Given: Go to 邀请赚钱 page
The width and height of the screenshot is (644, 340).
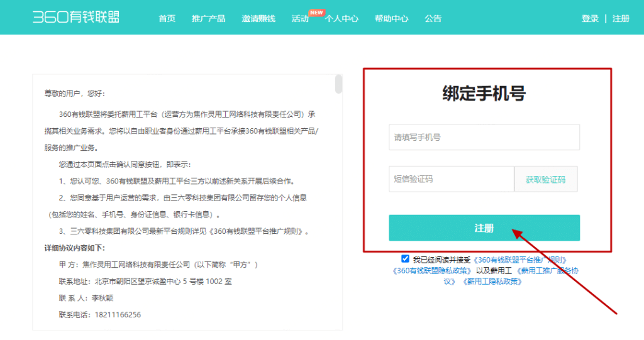Looking at the screenshot, I should pos(258,18).
